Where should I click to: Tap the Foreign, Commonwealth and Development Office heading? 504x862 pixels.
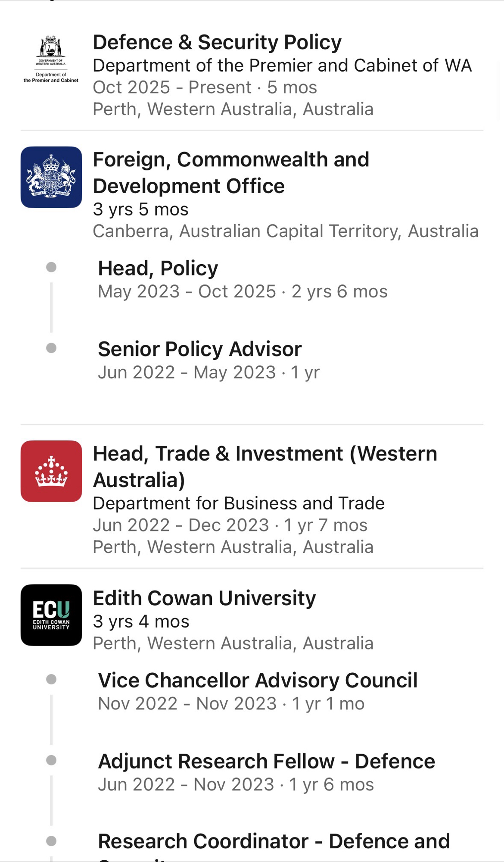[x=231, y=172]
